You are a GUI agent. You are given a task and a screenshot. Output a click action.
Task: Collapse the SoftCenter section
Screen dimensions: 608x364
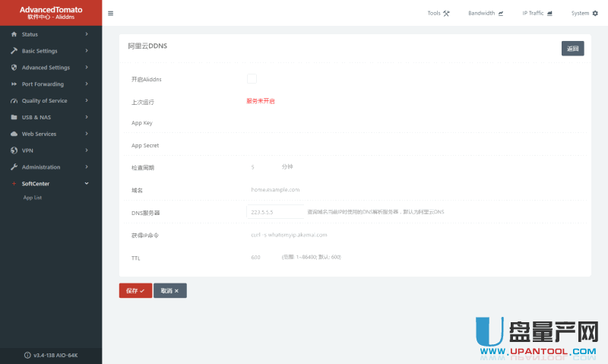(x=87, y=183)
